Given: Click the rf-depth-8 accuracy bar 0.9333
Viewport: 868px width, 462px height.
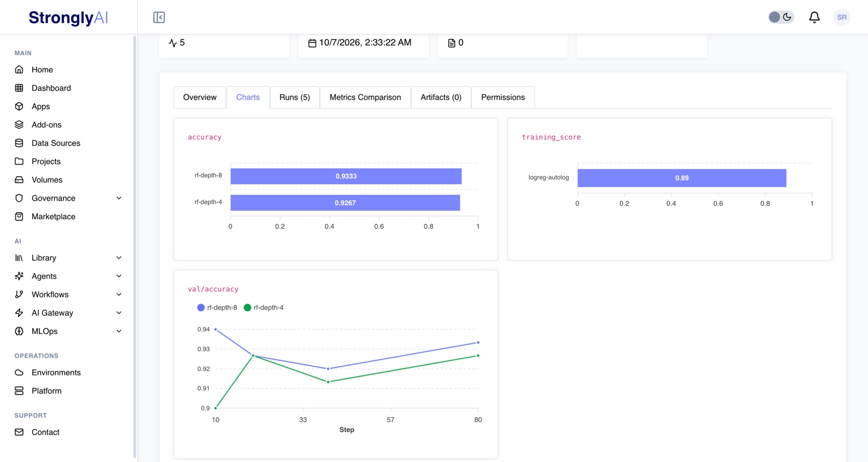Looking at the screenshot, I should pos(346,176).
